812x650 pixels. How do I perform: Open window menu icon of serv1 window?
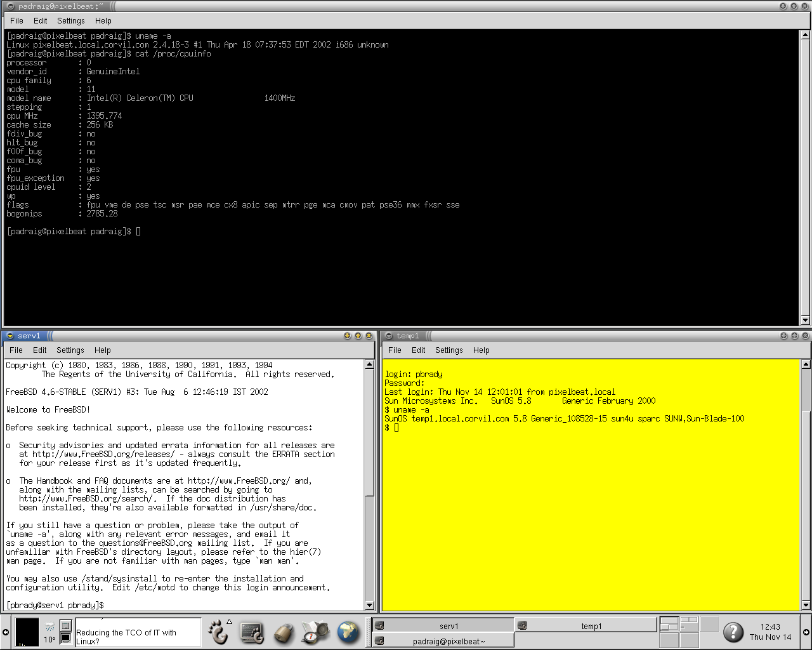point(10,336)
